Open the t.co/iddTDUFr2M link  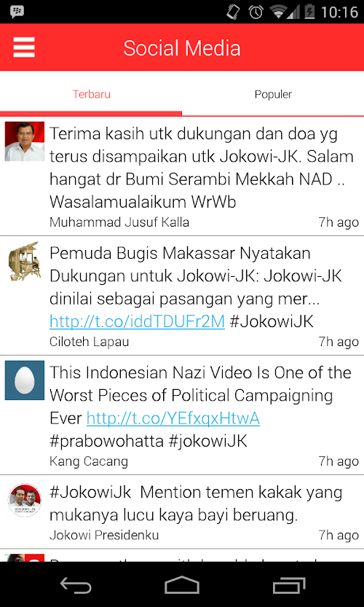coord(137,321)
